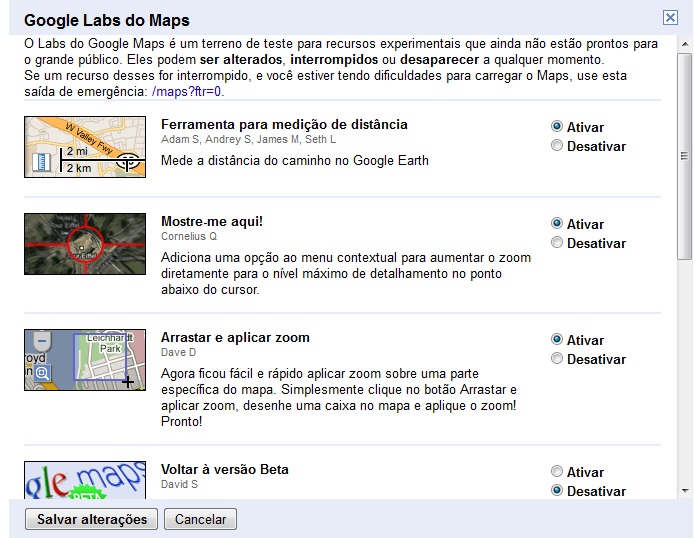The height and width of the screenshot is (538, 695).
Task: Click the scrollbar down arrow
Action: [685, 491]
